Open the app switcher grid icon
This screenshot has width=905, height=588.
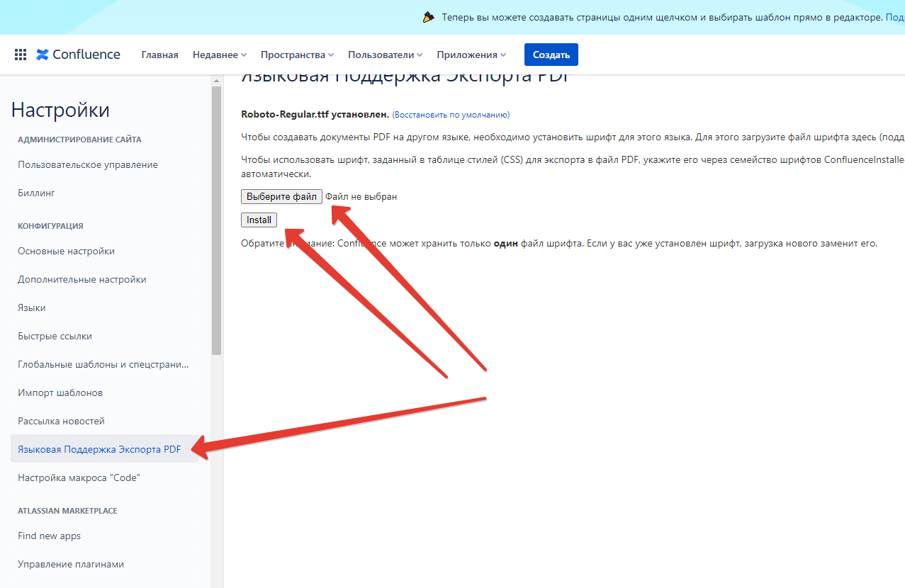[21, 55]
